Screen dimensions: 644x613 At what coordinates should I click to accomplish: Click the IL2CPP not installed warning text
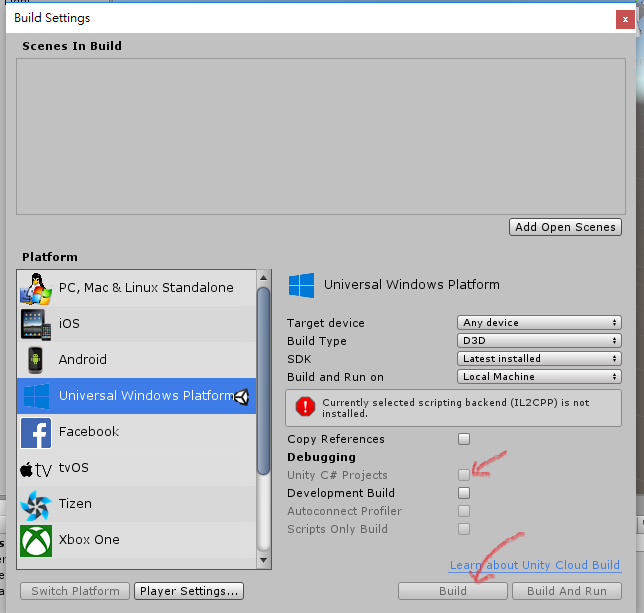(455, 408)
